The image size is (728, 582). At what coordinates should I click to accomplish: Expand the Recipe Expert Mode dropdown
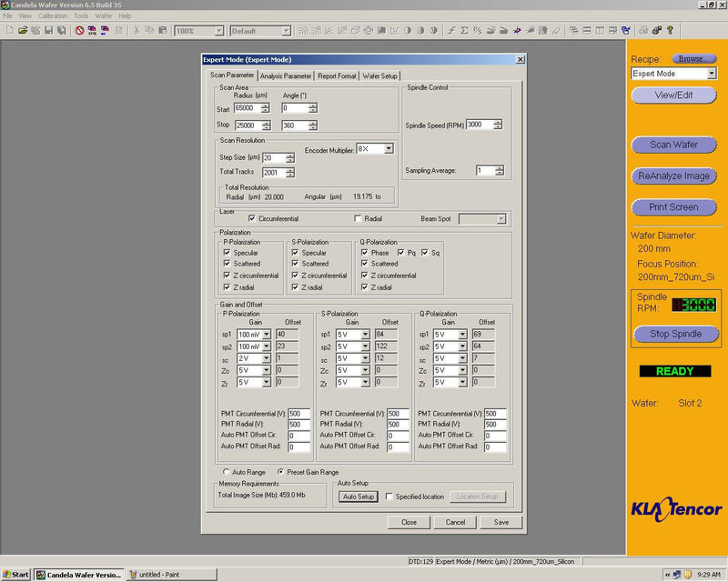click(x=711, y=74)
